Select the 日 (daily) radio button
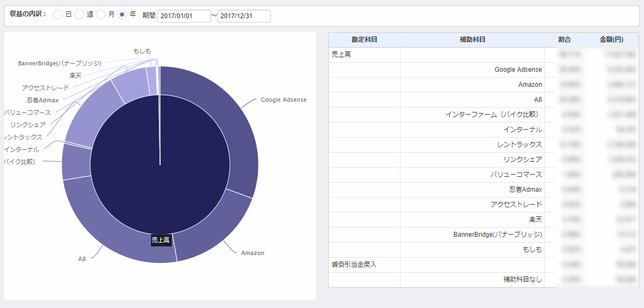The width and height of the screenshot is (644, 308). [x=58, y=15]
